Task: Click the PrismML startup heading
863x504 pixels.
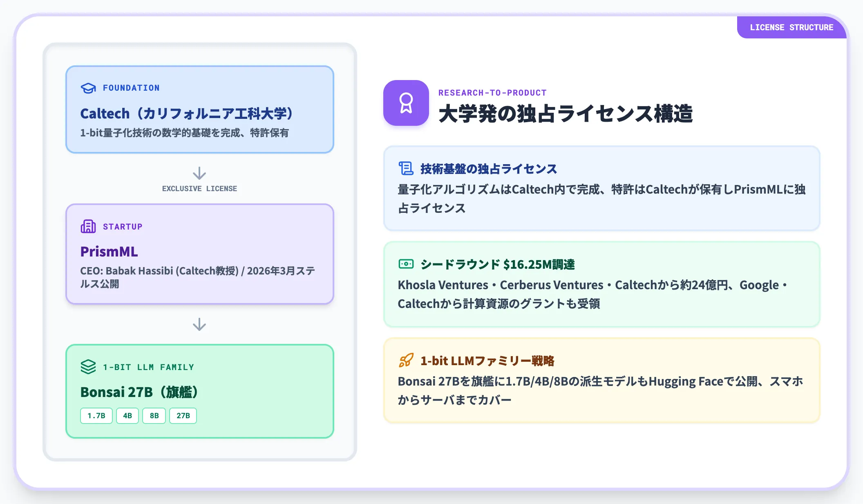Action: pos(109,252)
